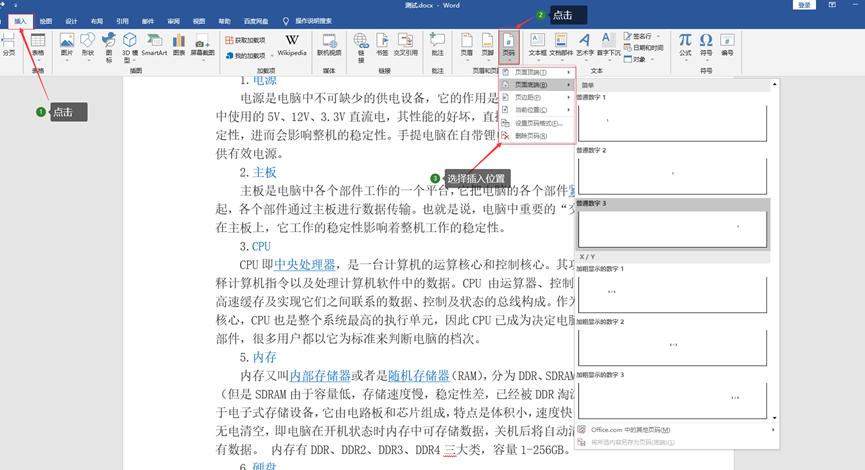
Task: Open 当前位置 menu item
Action: click(x=537, y=110)
